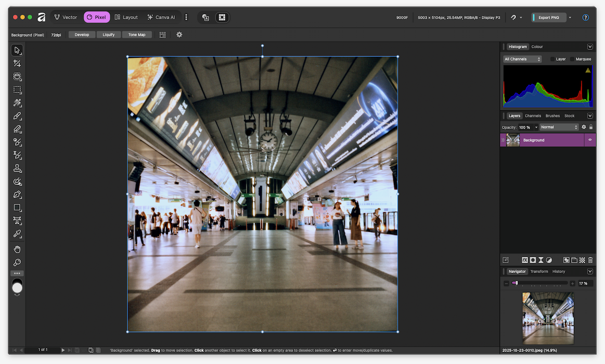
Task: Expand the Export PNG options arrow
Action: (570, 18)
